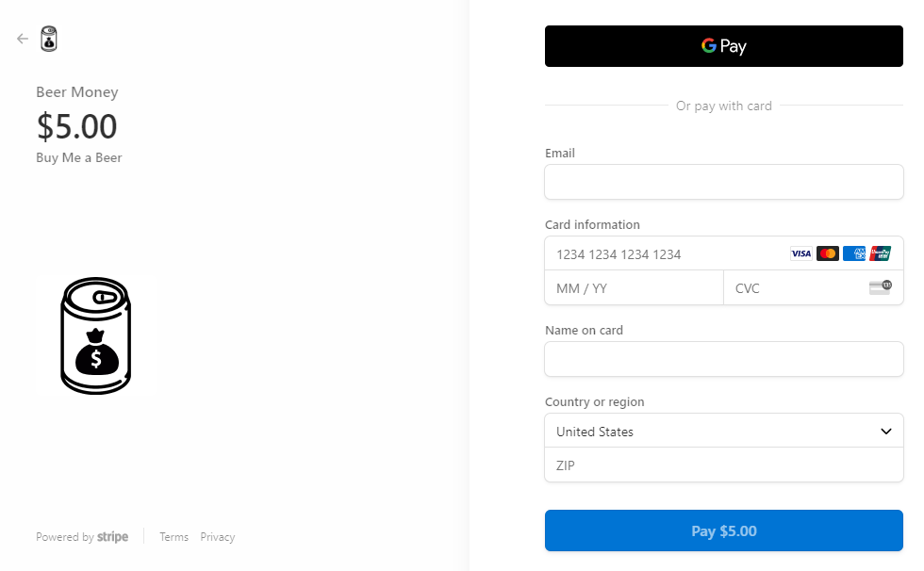Click the ZIP code field
Image resolution: width=924 pixels, height=571 pixels.
click(x=723, y=465)
